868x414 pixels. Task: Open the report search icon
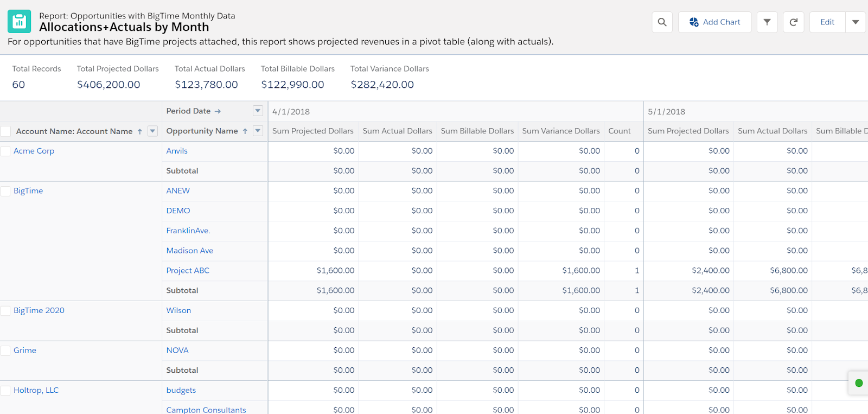(x=662, y=22)
